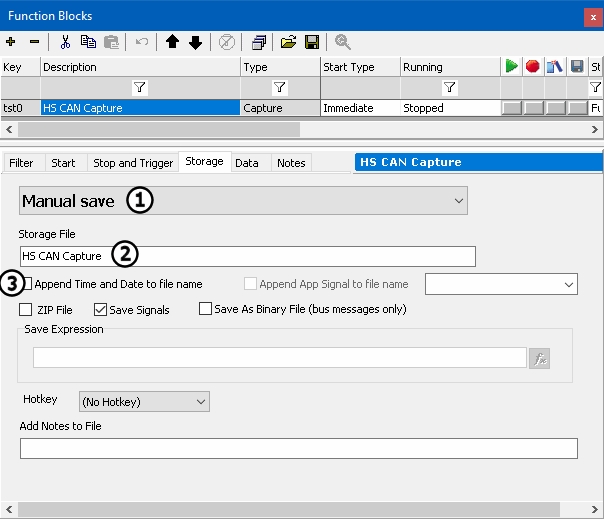Image resolution: width=604 pixels, height=519 pixels.
Task: Switch to the Filter tab
Action: point(21,163)
